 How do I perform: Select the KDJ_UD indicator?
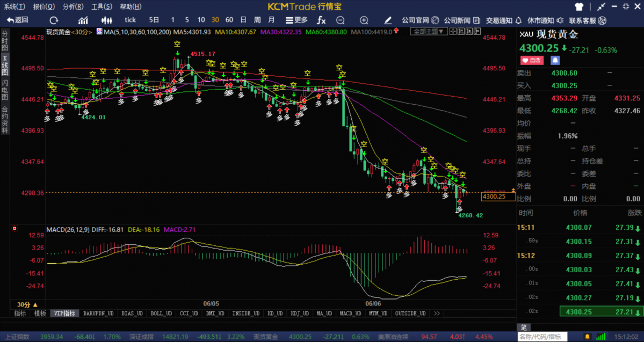point(299,313)
